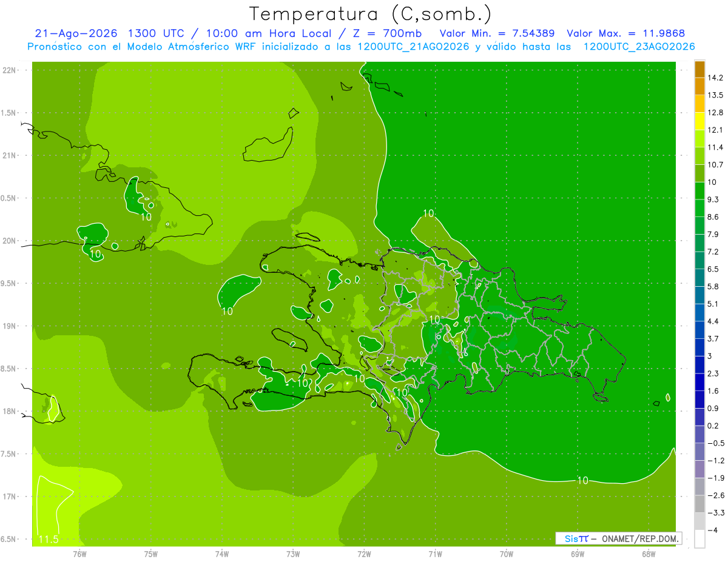Screen dimensions: 728x562
Task: Click the title "Temperatura (C,somb.)"
Action: coord(371,14)
